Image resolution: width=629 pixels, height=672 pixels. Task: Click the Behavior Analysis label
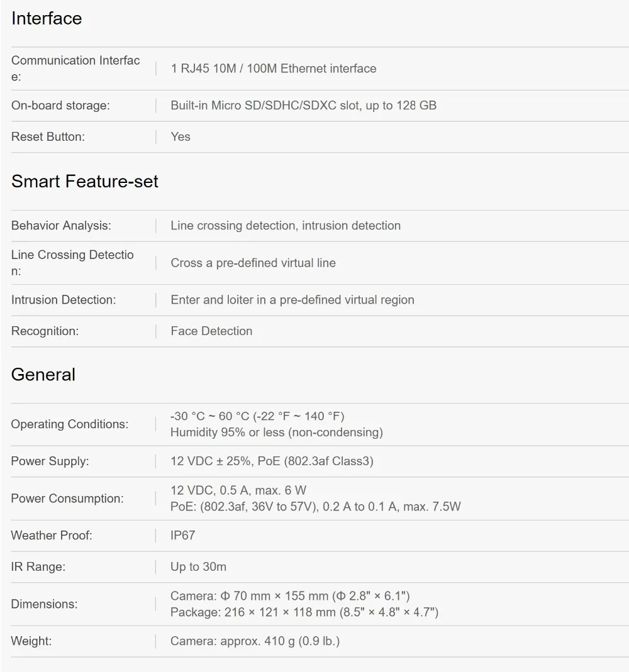click(x=61, y=226)
